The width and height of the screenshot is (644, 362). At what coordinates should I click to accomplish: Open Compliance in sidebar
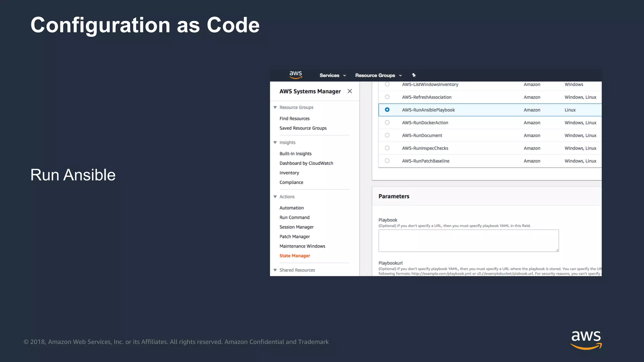[x=291, y=182]
